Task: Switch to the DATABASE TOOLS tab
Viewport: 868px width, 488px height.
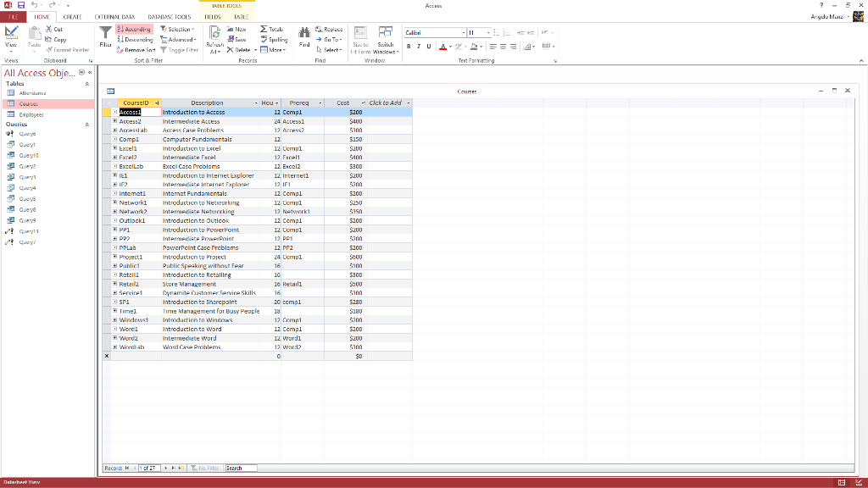Action: (169, 16)
